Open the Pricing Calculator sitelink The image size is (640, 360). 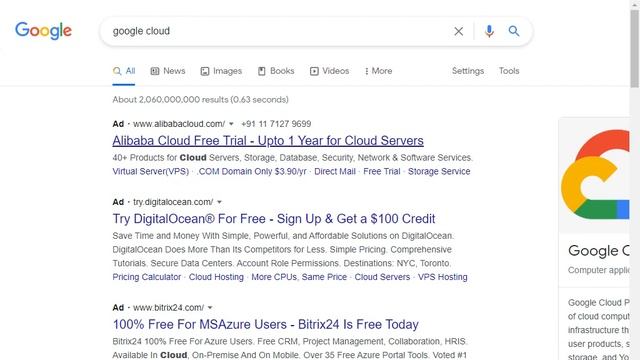147,277
